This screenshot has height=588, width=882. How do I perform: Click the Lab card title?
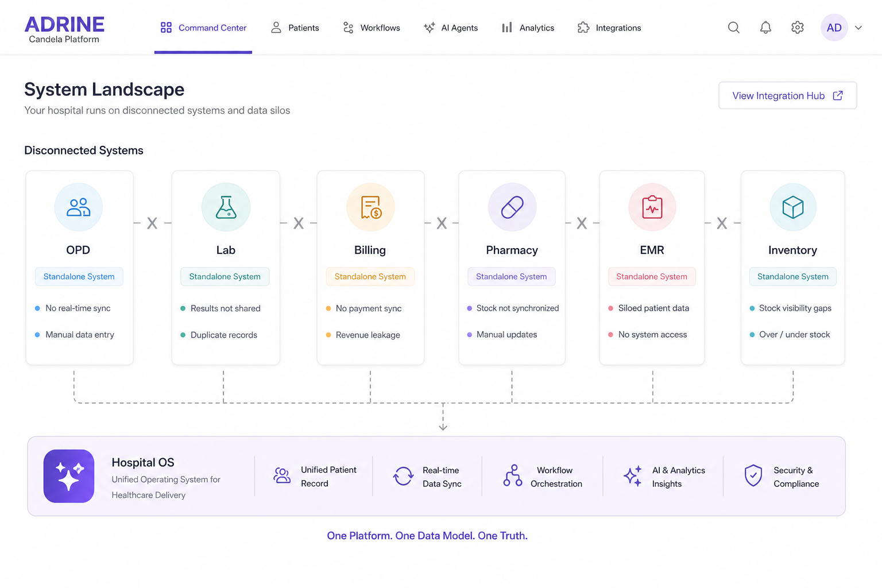(x=226, y=250)
